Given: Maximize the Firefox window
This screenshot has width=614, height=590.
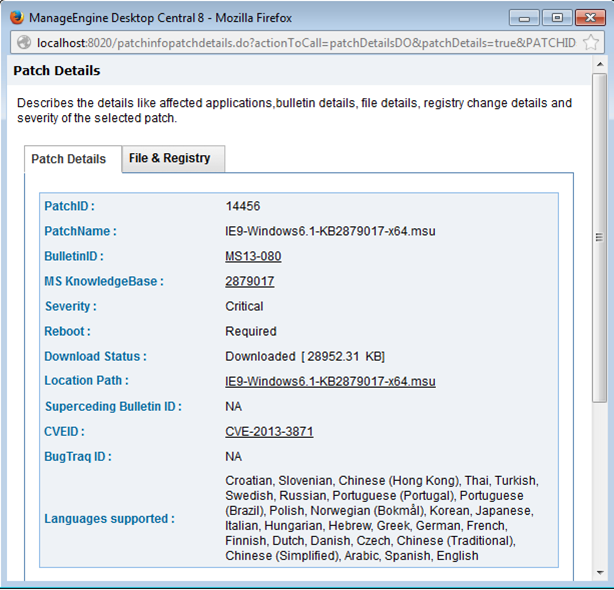Looking at the screenshot, I should point(557,18).
